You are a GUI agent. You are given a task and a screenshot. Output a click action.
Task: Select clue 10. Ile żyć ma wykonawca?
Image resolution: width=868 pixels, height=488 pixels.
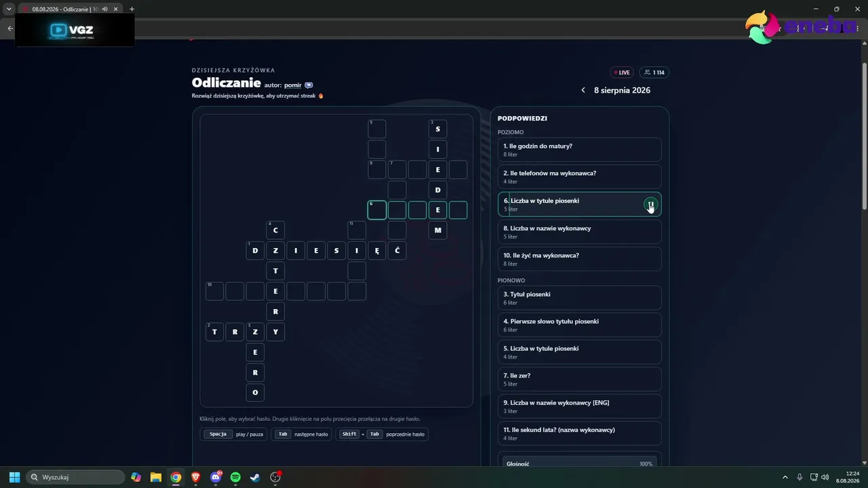(579, 259)
